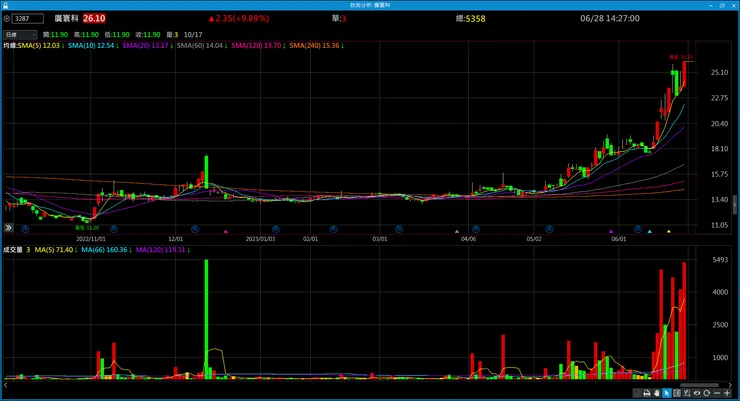This screenshot has height=401, width=740.
Task: Click the red price 26.10
Action: (x=94, y=18)
